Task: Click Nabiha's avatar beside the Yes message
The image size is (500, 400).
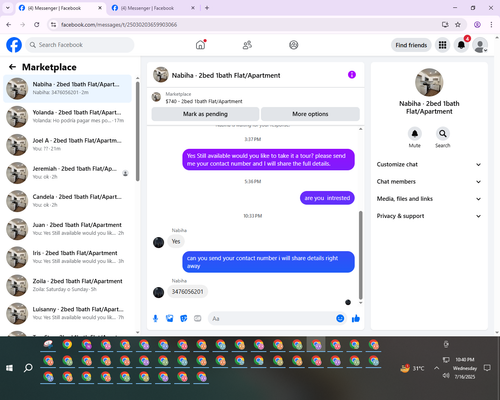Action: click(158, 242)
